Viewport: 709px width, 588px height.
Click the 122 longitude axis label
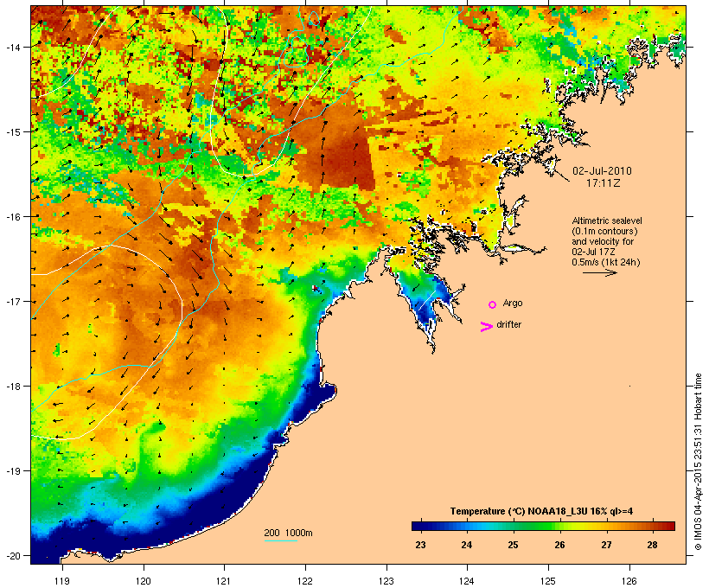305,581
